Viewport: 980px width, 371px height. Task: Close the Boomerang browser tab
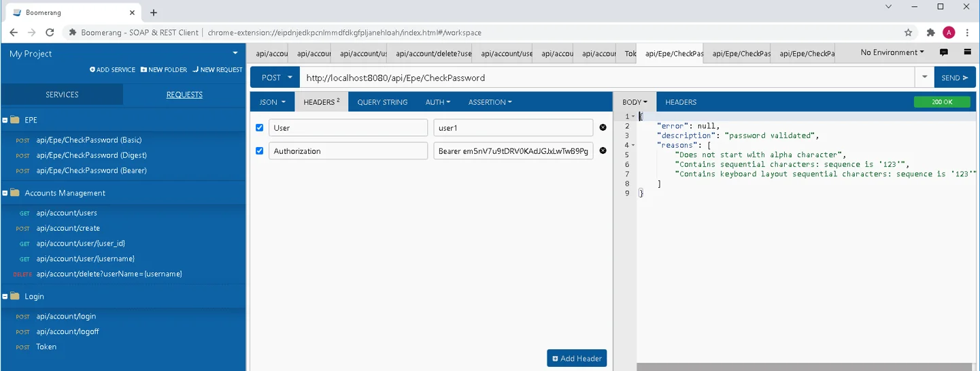point(133,12)
